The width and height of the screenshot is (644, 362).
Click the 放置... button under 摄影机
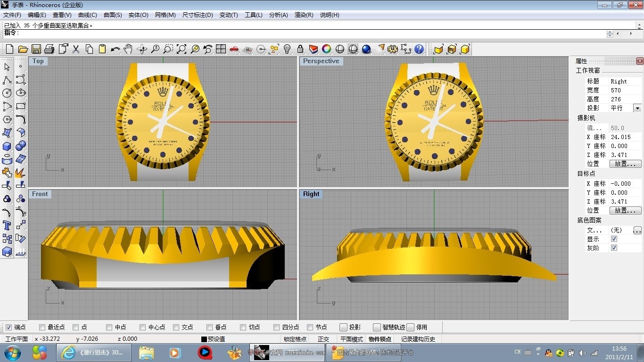[626, 164]
